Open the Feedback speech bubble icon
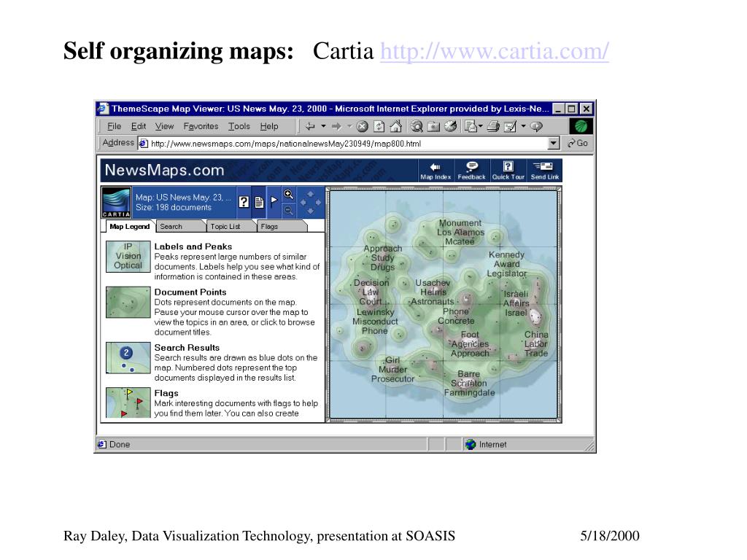Image resolution: width=747 pixels, height=560 pixels. pos(472,166)
